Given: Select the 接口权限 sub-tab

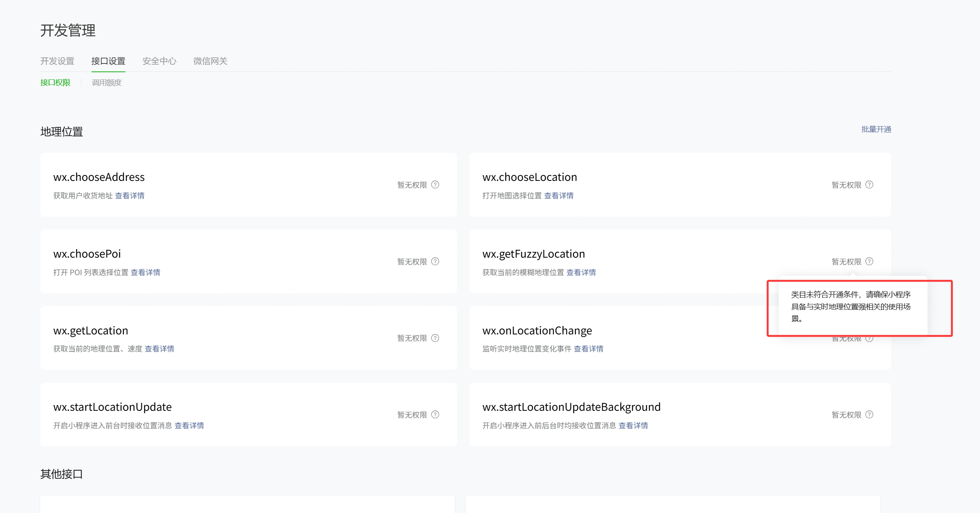Looking at the screenshot, I should coord(55,82).
